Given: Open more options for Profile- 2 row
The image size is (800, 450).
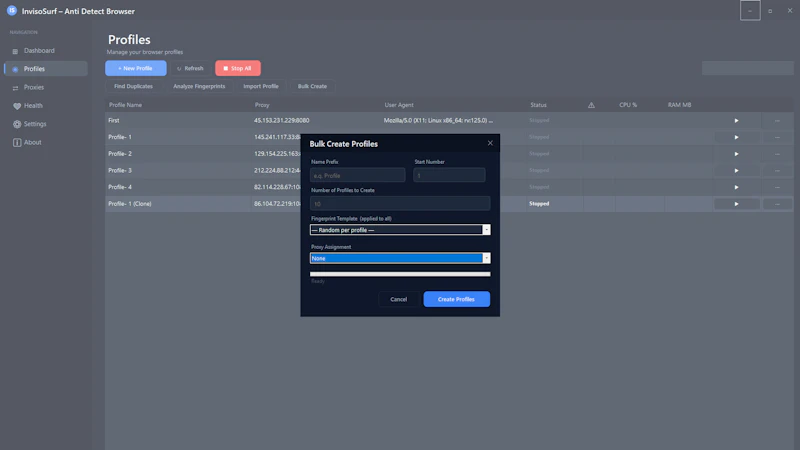Looking at the screenshot, I should click(777, 154).
